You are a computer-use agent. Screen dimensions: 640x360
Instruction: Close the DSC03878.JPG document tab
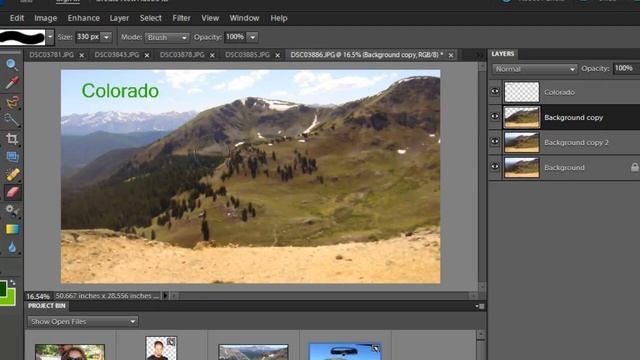coord(212,55)
